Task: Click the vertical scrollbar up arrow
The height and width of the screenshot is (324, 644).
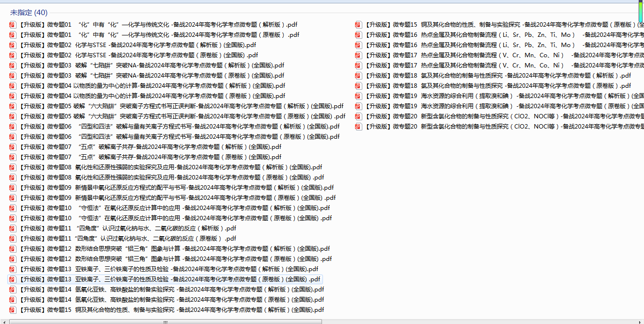Action: tap(641, 2)
